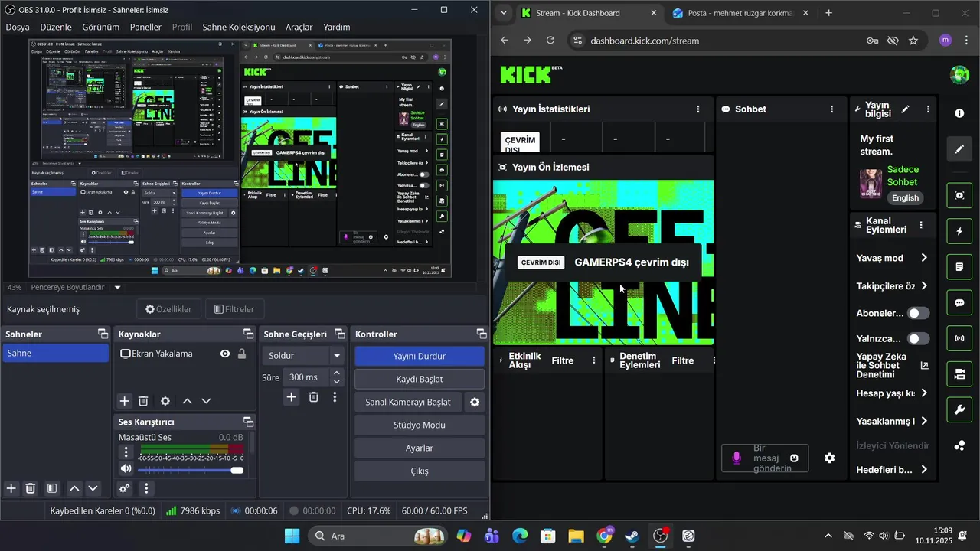980x551 pixels.
Task: Expand Yavaş mod chevron
Action: (924, 258)
